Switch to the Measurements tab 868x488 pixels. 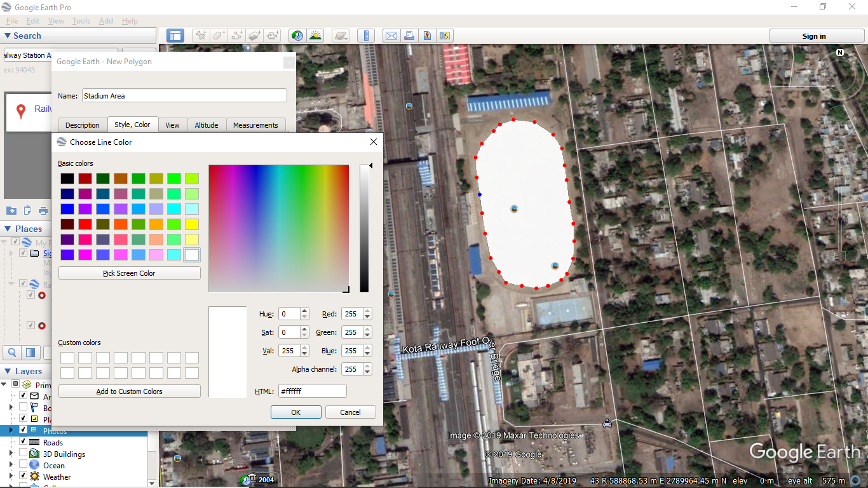pyautogui.click(x=255, y=125)
